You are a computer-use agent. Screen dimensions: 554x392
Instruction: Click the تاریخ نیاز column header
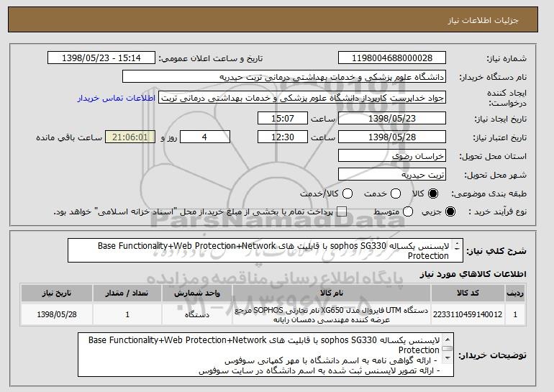57,293
